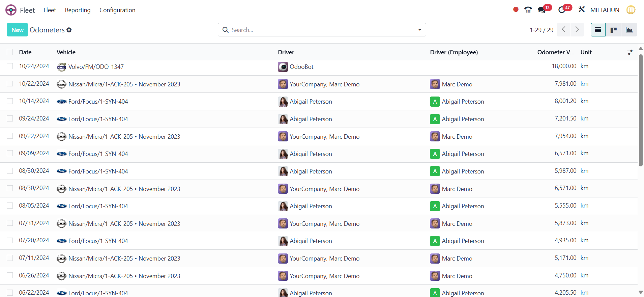Click Abigail Peterson driver photo on 09/24/2024 row
644x297 pixels.
coord(283,119)
